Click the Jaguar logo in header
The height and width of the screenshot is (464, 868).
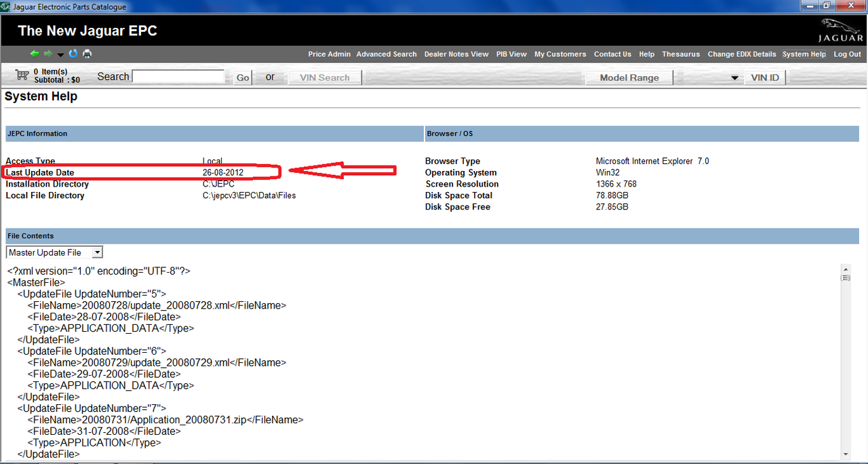point(840,31)
